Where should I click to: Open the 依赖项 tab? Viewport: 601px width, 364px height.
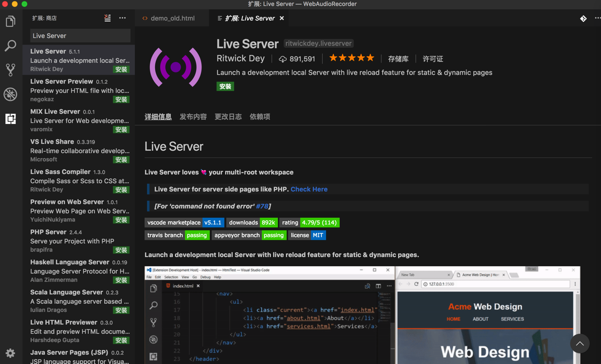[259, 117]
